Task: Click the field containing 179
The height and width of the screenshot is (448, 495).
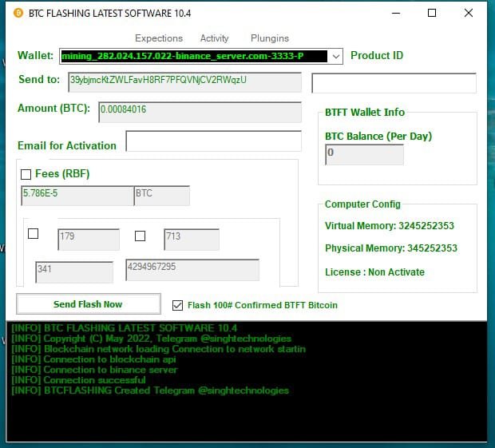Action: (89, 240)
